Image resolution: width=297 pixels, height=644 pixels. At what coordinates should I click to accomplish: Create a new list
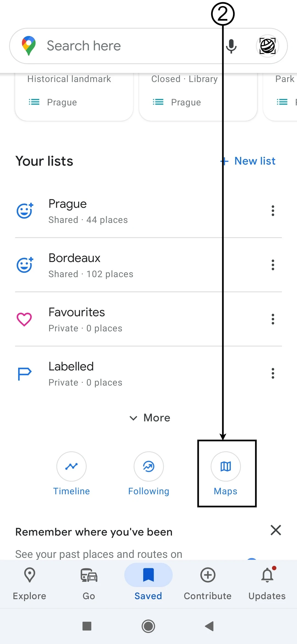point(248,161)
